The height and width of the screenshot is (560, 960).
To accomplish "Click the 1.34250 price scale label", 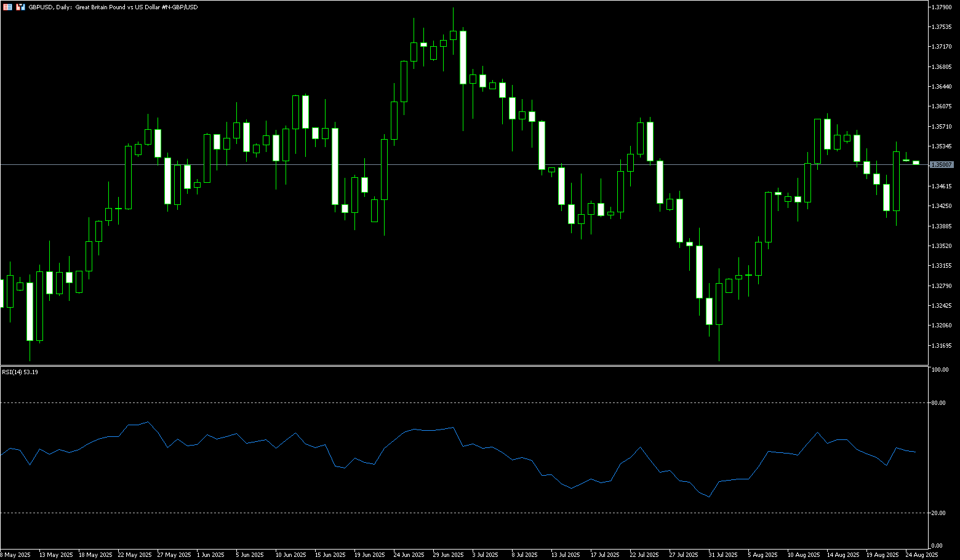I will [942, 206].
